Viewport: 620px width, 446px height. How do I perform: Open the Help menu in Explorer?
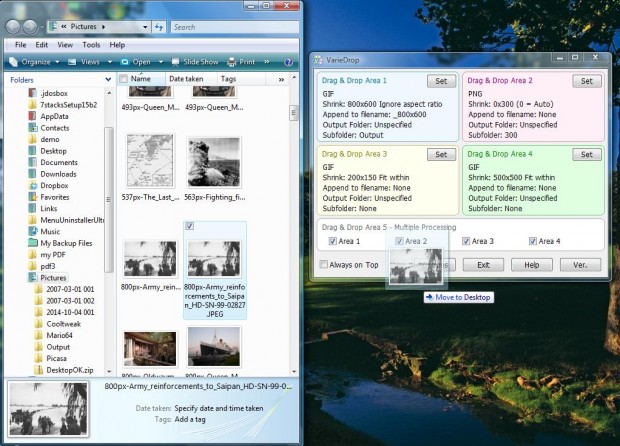pyautogui.click(x=117, y=45)
